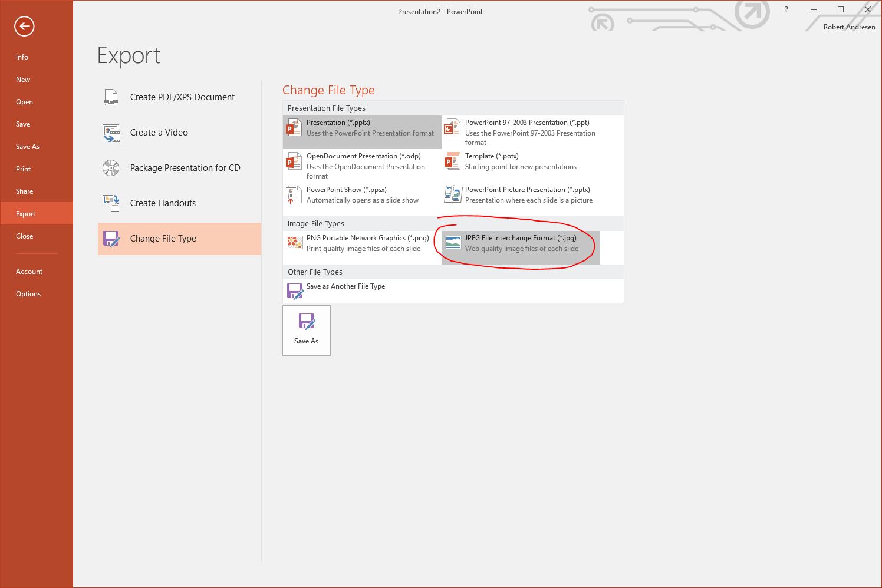Open the Info tab in sidebar

(22, 57)
